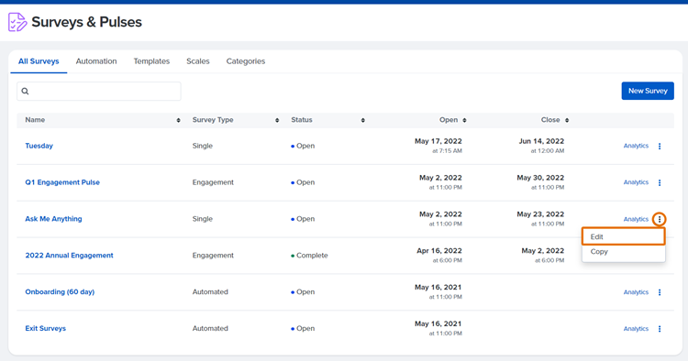Open the Exit Surveys link

tap(46, 328)
